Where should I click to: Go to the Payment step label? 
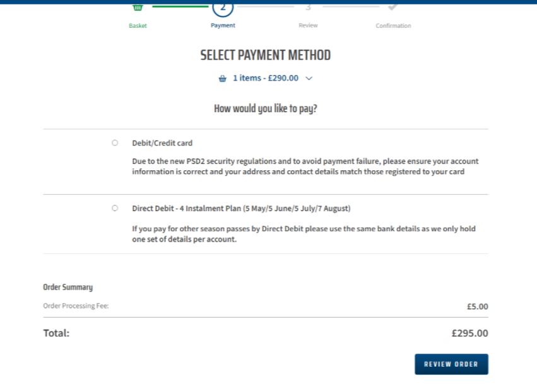coord(223,25)
